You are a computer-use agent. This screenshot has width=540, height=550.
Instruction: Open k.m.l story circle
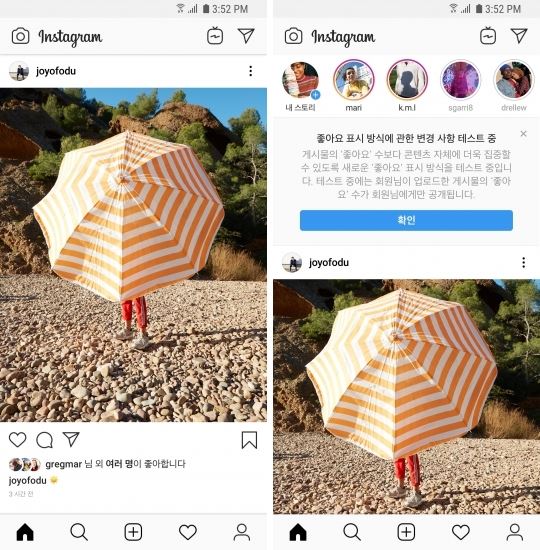(407, 80)
